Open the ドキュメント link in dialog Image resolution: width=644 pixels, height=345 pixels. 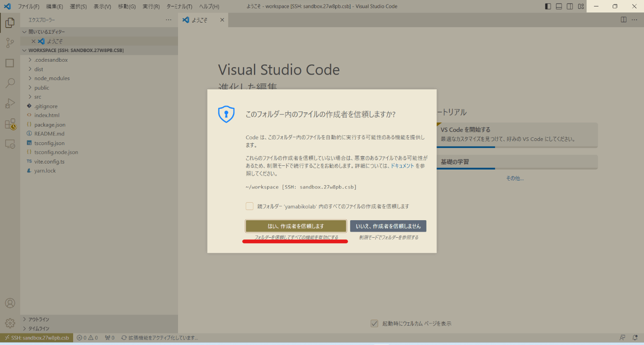402,166
